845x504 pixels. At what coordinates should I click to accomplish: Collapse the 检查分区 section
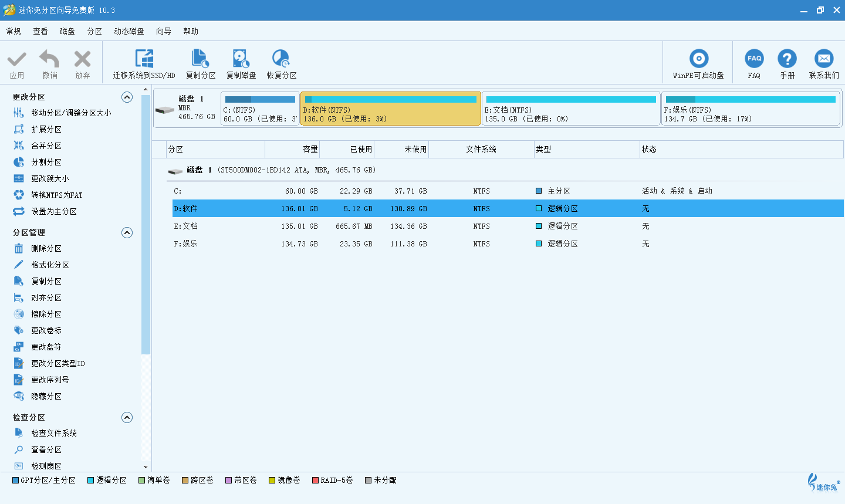coord(127,417)
